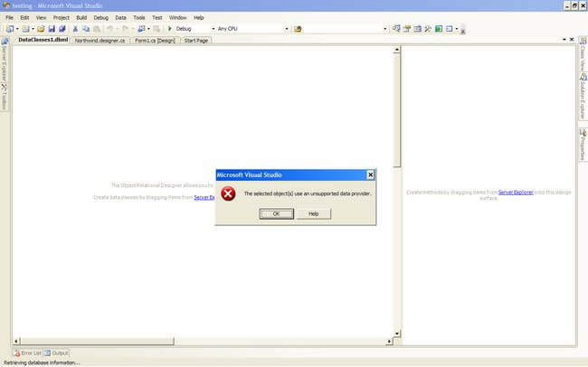
Task: Click the Navigate Backward toolbar icon
Action: click(x=141, y=29)
